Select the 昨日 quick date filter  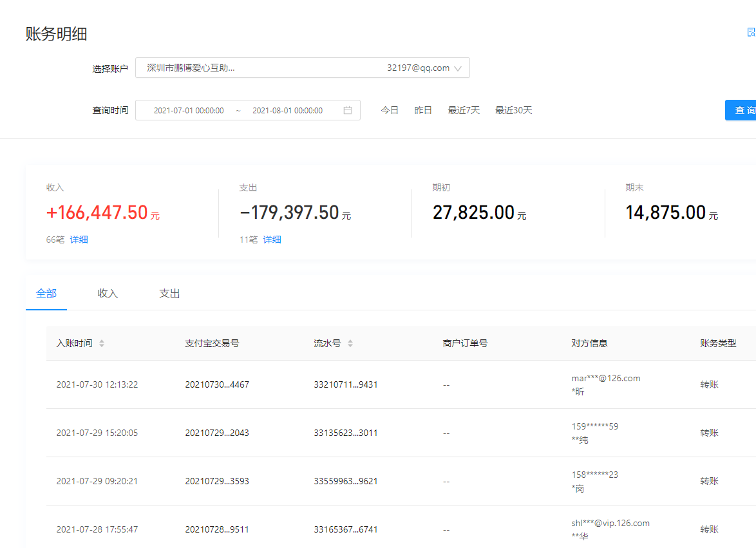[423, 110]
